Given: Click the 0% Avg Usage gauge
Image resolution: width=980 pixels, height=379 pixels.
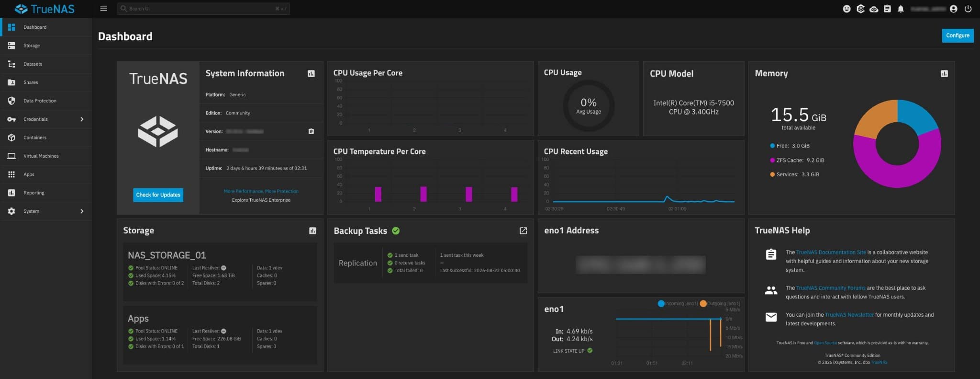Looking at the screenshot, I should tap(589, 106).
